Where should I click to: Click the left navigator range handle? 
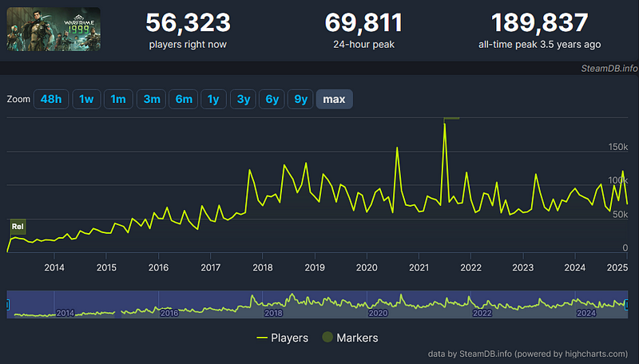point(8,305)
